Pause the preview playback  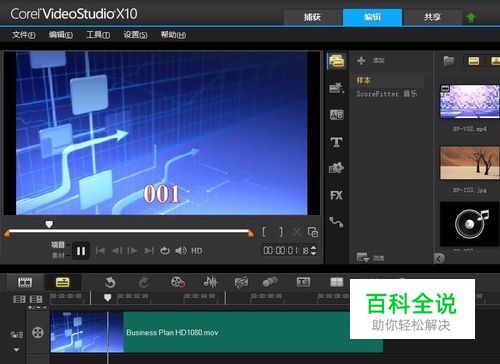point(81,251)
